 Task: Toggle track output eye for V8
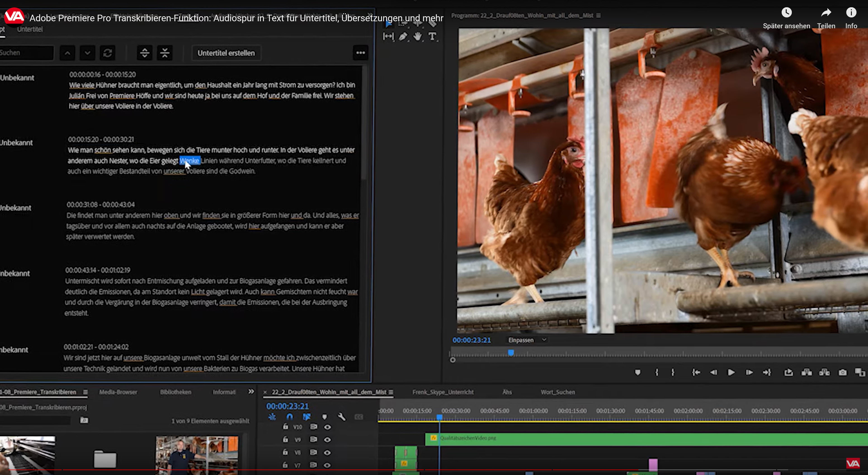[327, 452]
